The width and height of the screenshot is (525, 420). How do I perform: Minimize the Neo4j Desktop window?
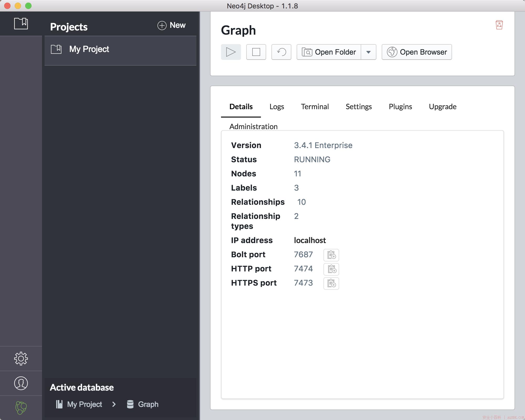click(18, 6)
